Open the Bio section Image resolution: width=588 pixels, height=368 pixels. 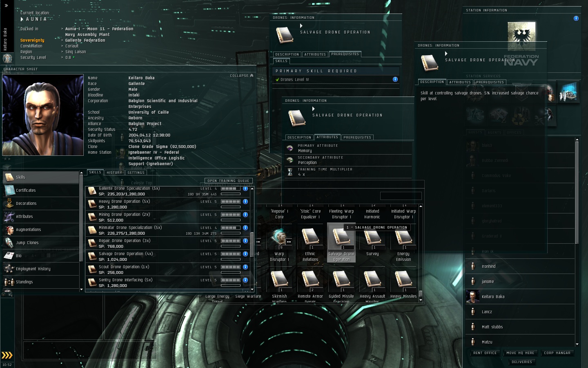pyautogui.click(x=41, y=256)
